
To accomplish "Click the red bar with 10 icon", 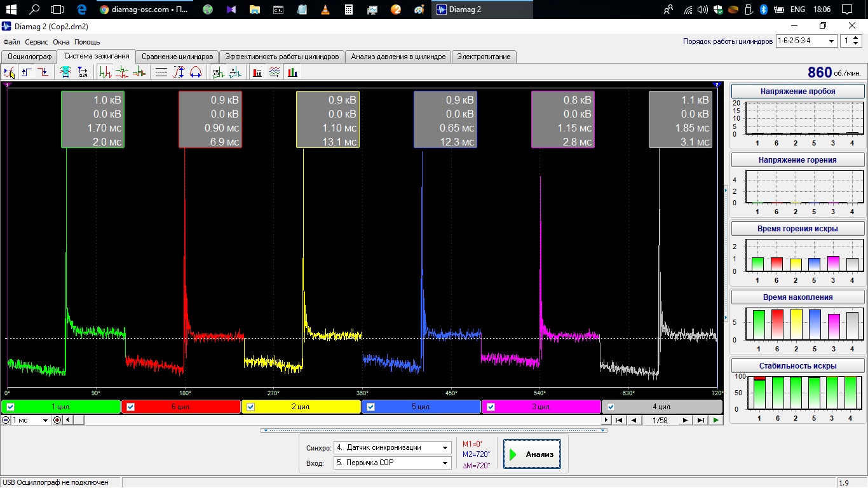I will 257,72.
